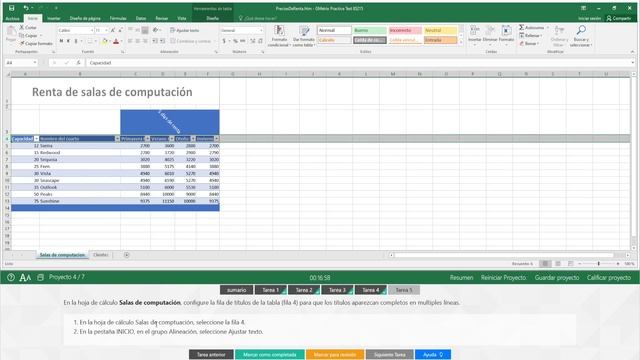Click the center align icon
Screen dimensions: 640x360
138,41
